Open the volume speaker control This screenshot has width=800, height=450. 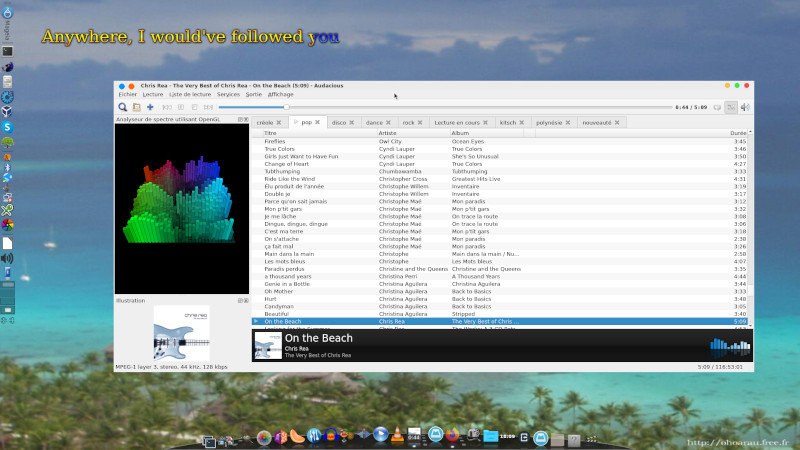745,107
